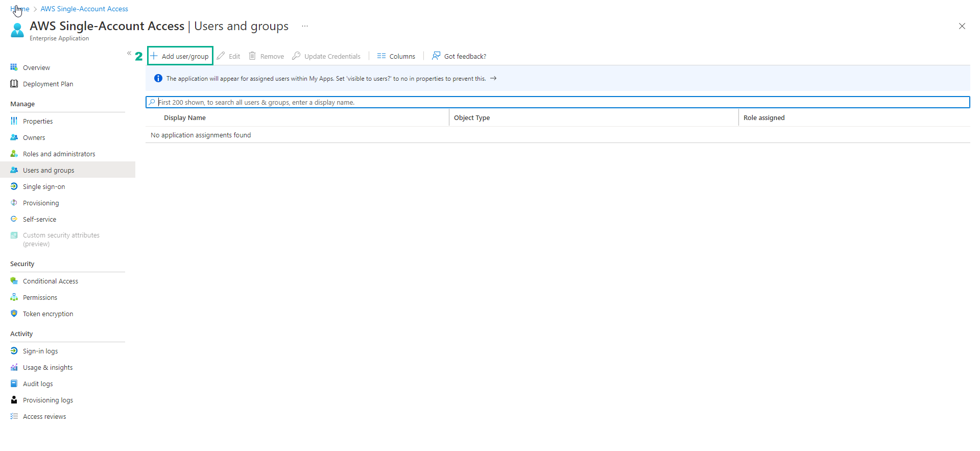This screenshot has width=980, height=451.
Task: Click Update Credentials toolbar button
Action: (326, 56)
